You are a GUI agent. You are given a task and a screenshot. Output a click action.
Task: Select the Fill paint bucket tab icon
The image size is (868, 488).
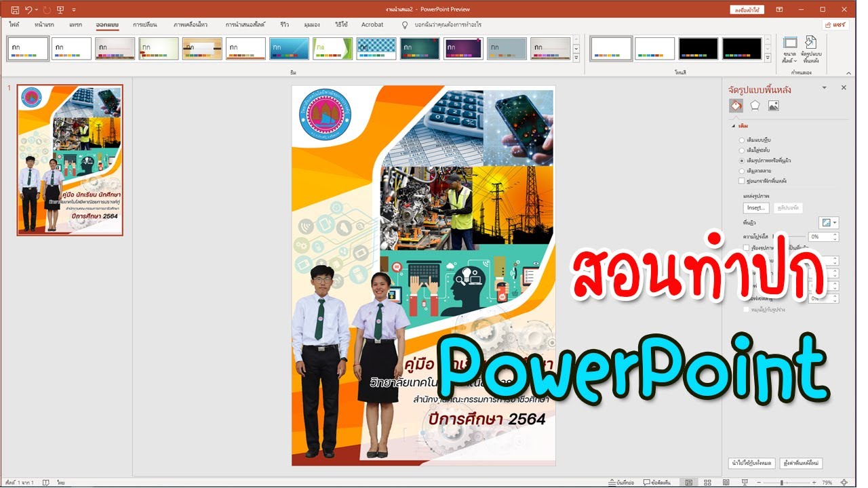point(736,106)
